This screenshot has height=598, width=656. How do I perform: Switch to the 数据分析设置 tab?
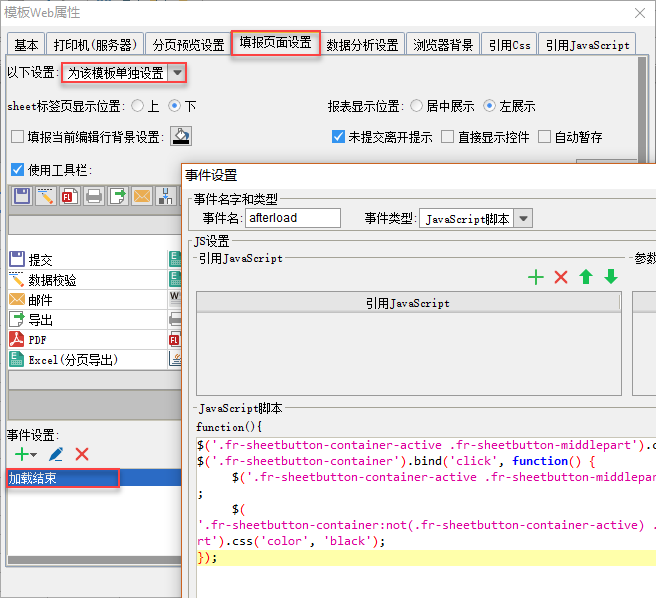click(362, 44)
